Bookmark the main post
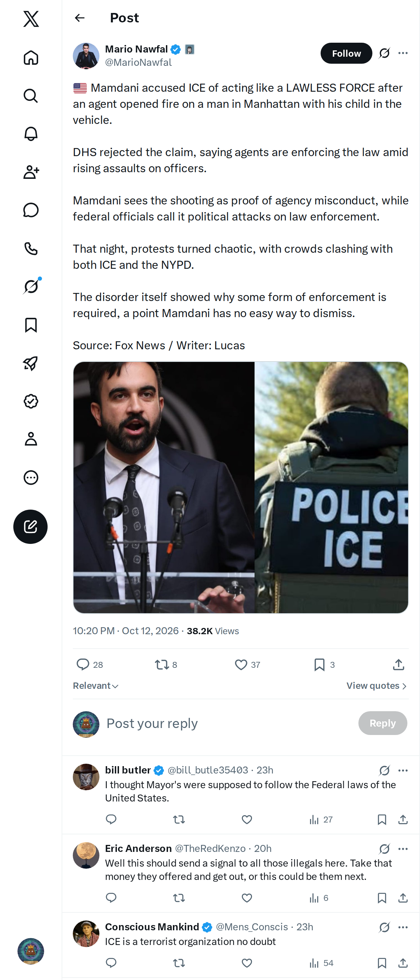This screenshot has width=420, height=980. pos(324,665)
